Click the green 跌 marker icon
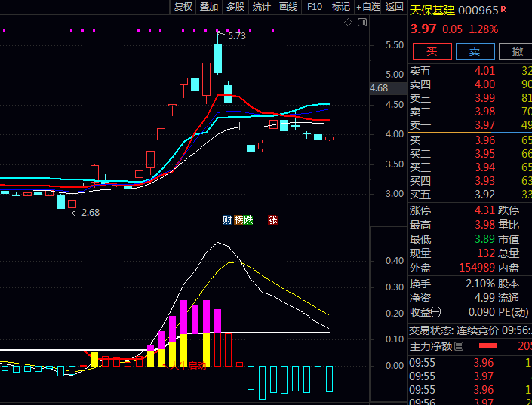The height and width of the screenshot is (405, 532). 248,220
